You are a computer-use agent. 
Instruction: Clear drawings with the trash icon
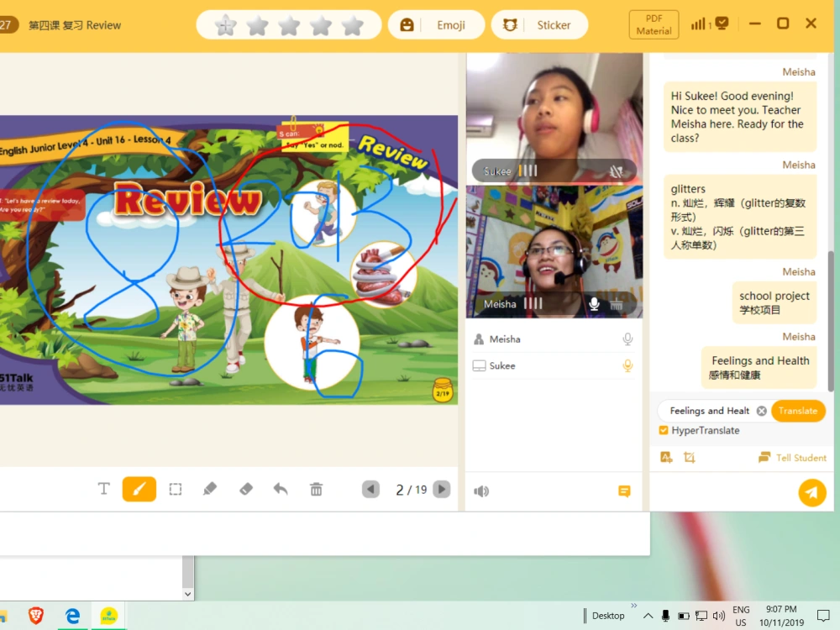pos(316,489)
